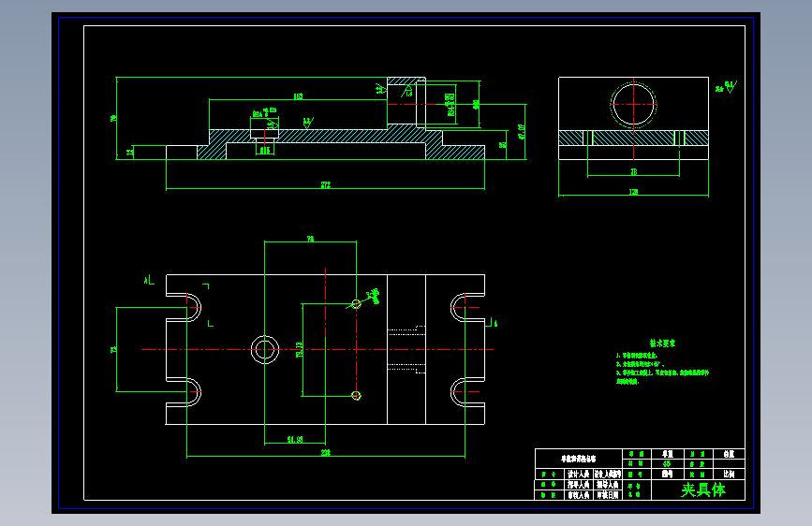Screen dimensions: 812x526
Task: Click the upper small red-centered hole in plan view
Action: [x=356, y=304]
